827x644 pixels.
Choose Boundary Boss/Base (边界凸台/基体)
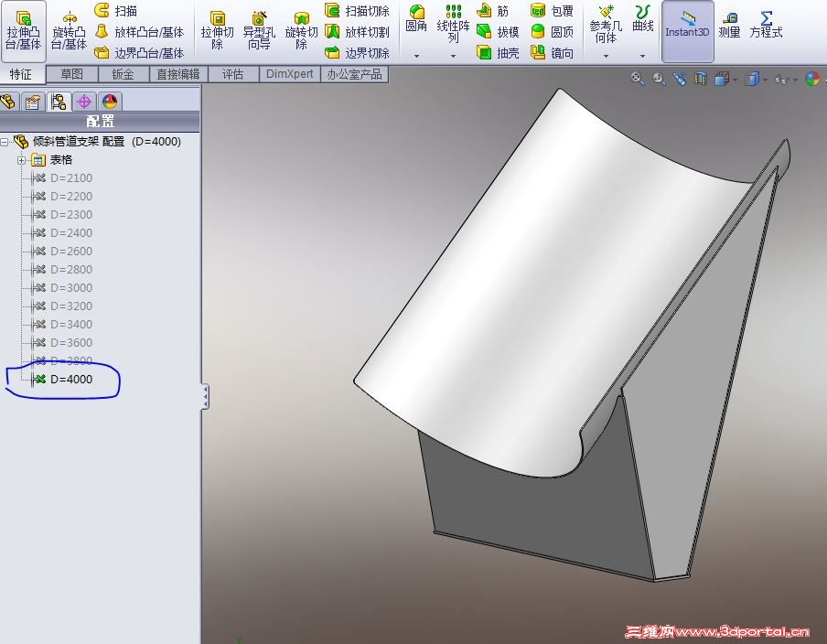pos(139,53)
